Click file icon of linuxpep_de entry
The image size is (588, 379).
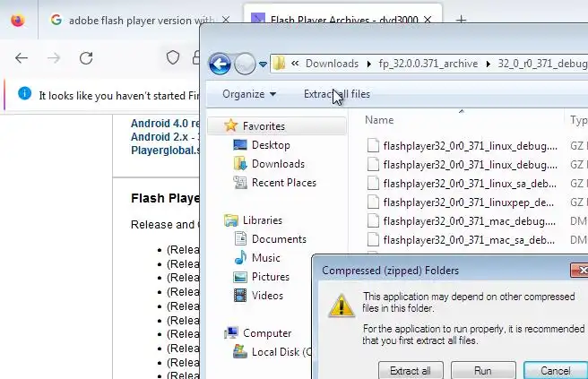(x=373, y=202)
